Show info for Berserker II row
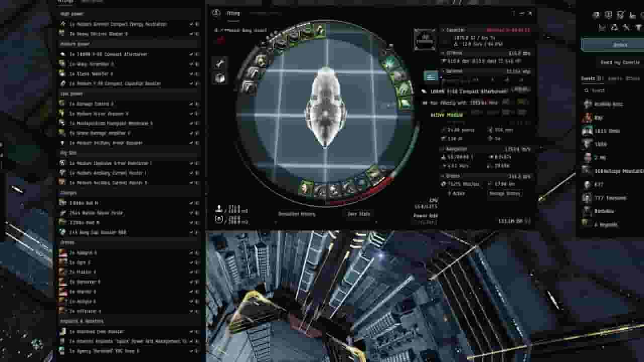The image size is (644, 362). point(197,282)
